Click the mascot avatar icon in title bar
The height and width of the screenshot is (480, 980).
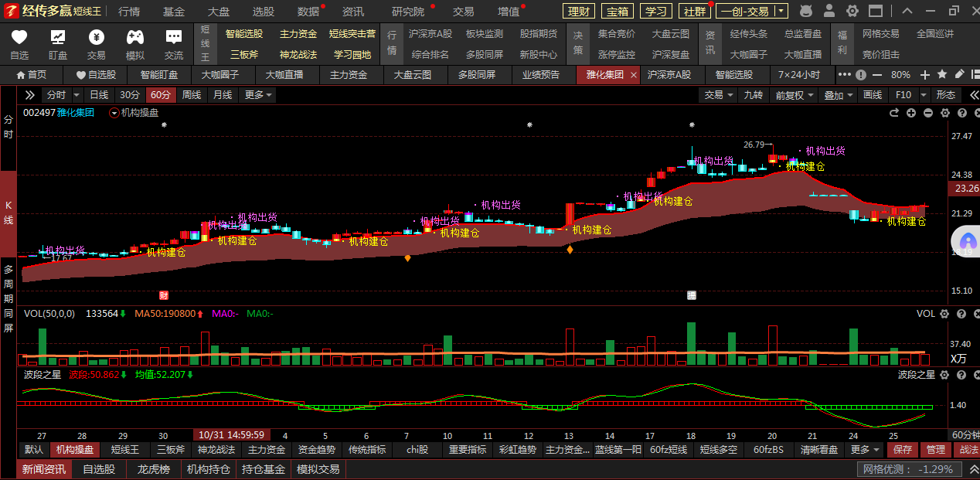coord(806,11)
